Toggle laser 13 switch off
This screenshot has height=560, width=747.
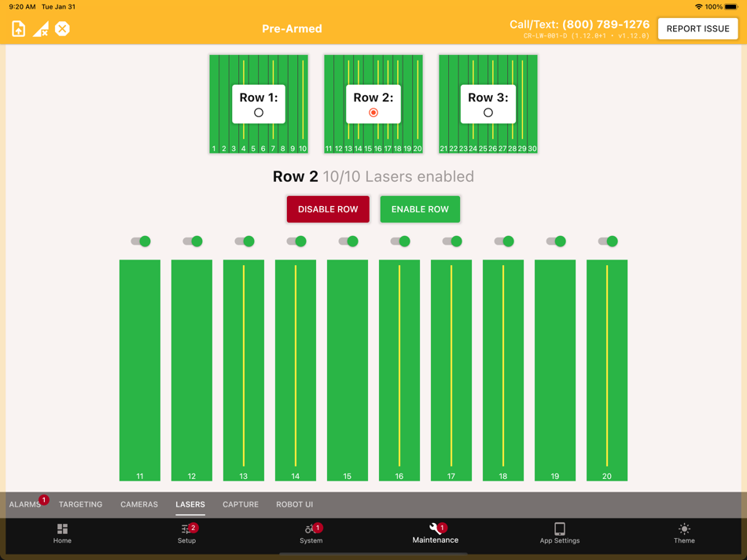(245, 241)
